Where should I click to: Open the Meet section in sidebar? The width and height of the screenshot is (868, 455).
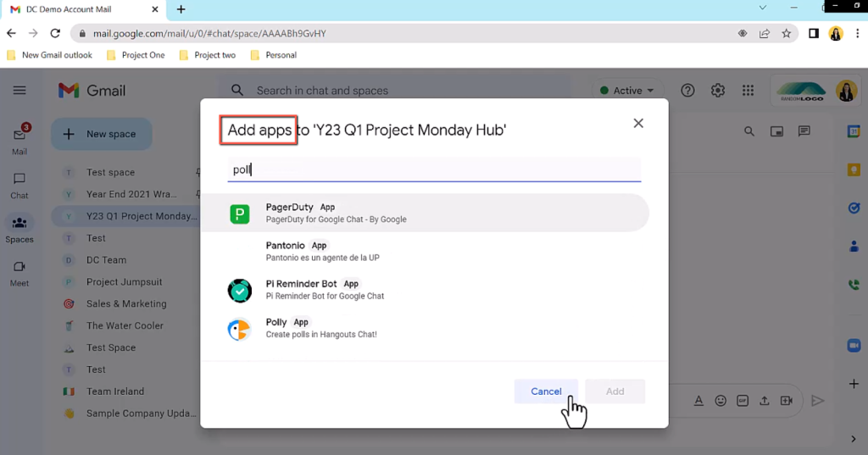(x=19, y=274)
